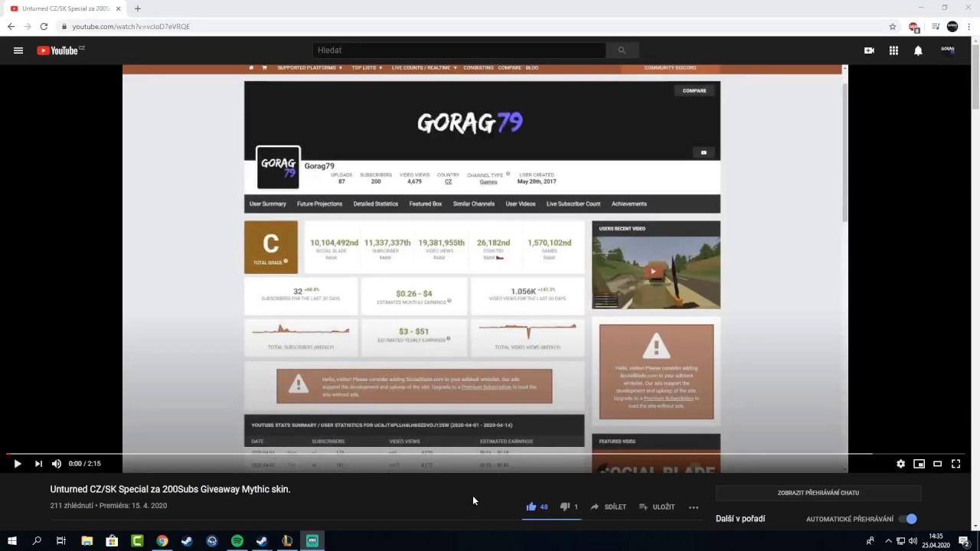The image size is (980, 551).
Task: Close the Unturned CZ/SK browser tab
Action: point(118,8)
